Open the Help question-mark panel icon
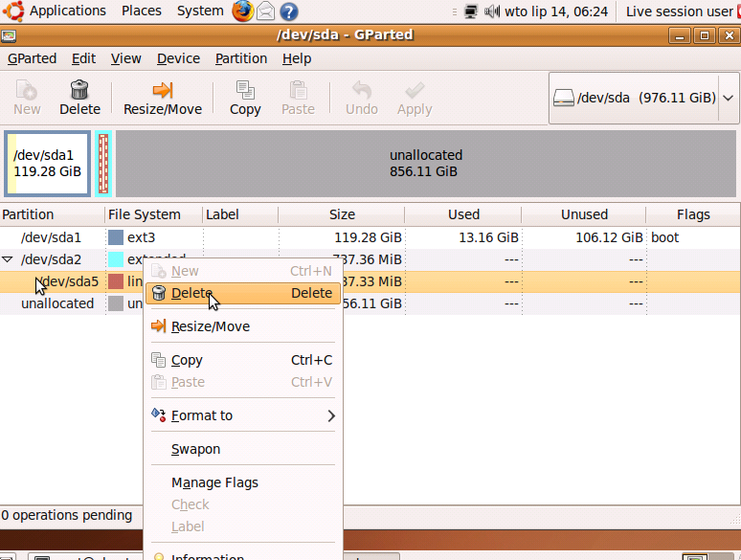The width and height of the screenshot is (741, 560). coord(289,11)
